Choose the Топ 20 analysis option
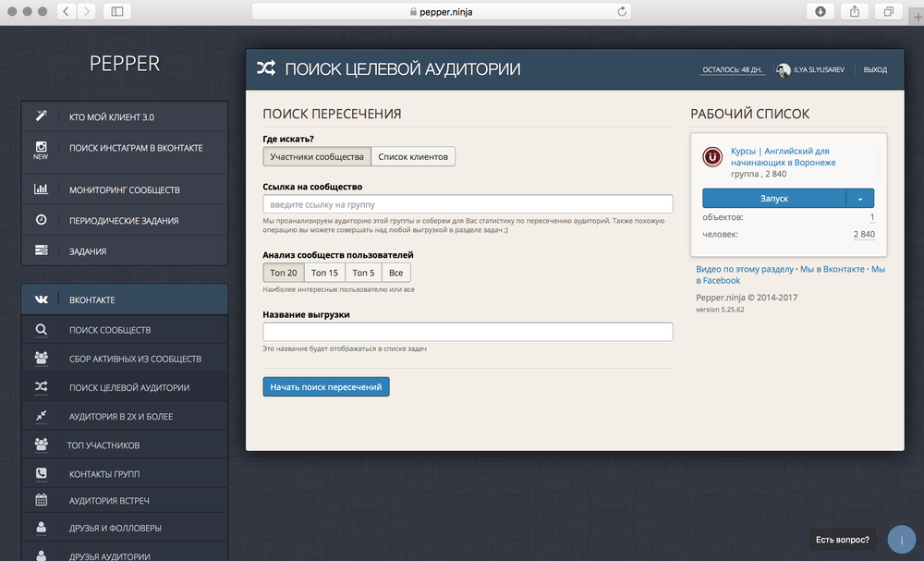Screen dimensions: 924x561 (x=284, y=273)
